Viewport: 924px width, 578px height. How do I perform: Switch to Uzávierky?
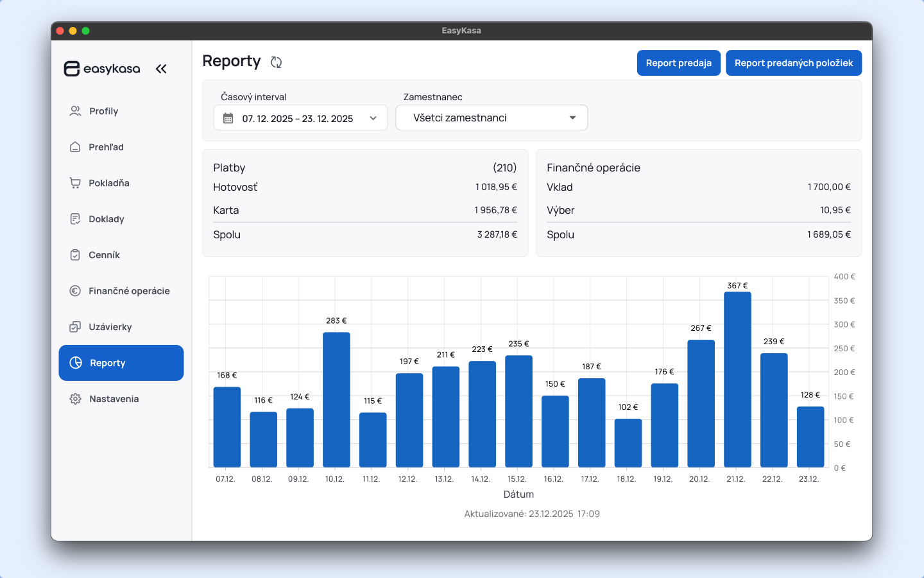[x=121, y=327]
